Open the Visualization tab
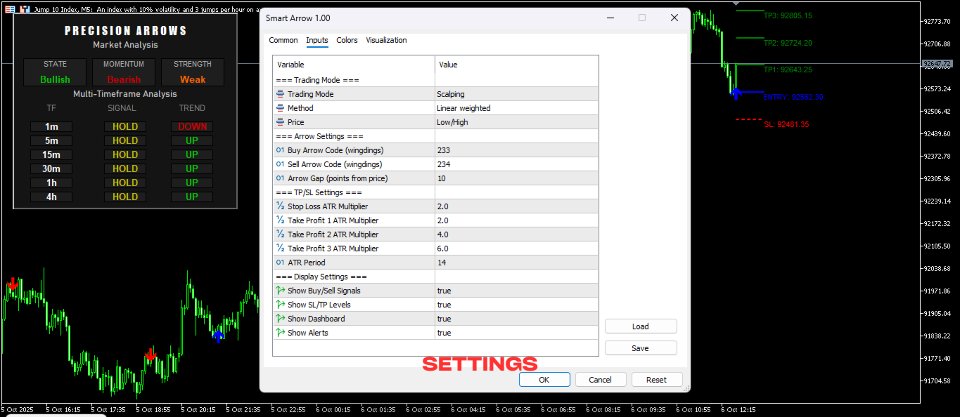This screenshot has width=960, height=417. (x=386, y=40)
